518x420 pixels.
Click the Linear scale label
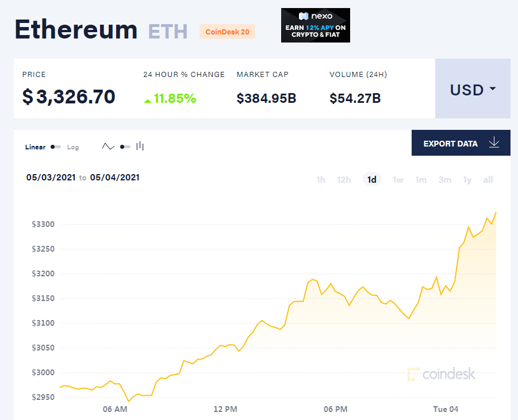[35, 147]
